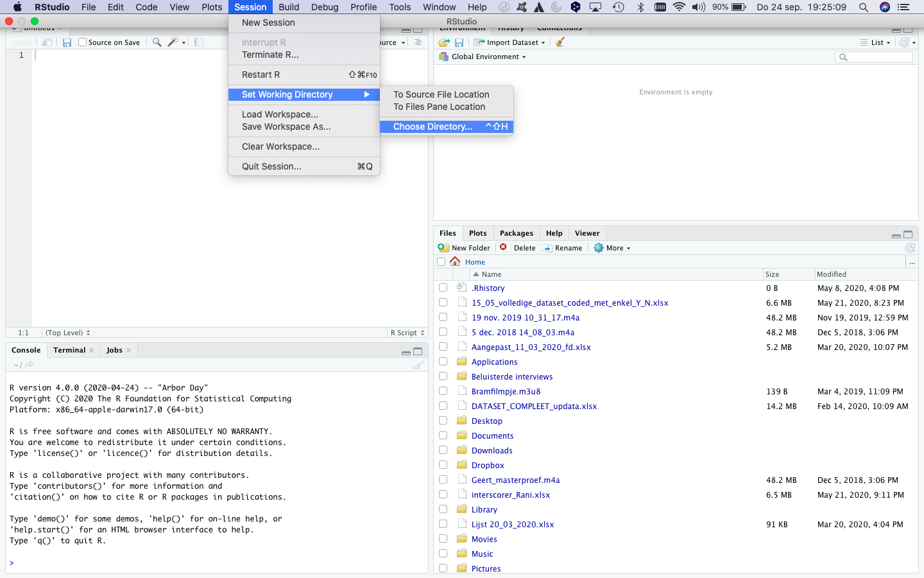Viewport: 924px width, 578px height.
Task: Click the view working directory arrow in the Console
Action: point(30,365)
